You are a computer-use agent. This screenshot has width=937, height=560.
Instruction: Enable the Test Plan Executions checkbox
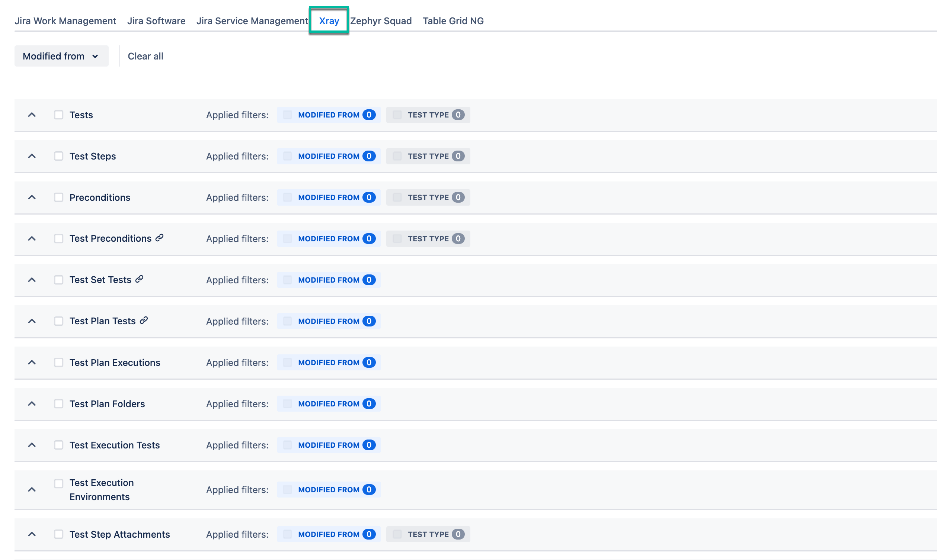coord(58,362)
